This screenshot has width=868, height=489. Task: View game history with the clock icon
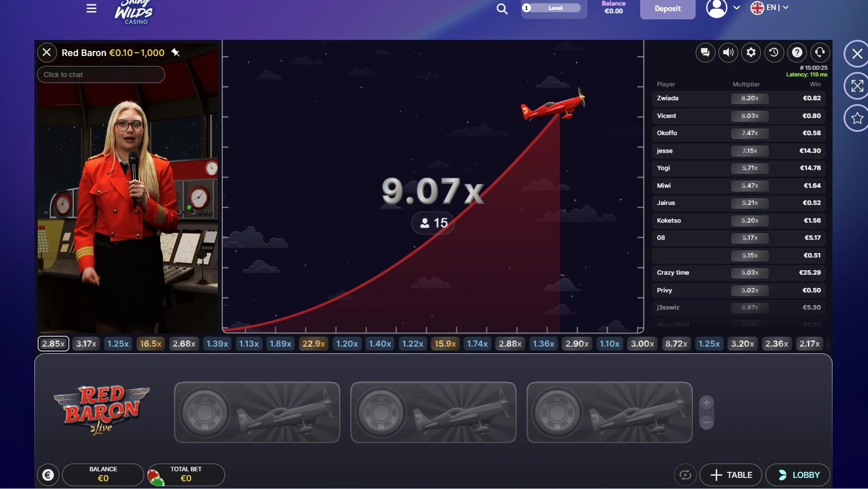click(x=774, y=53)
